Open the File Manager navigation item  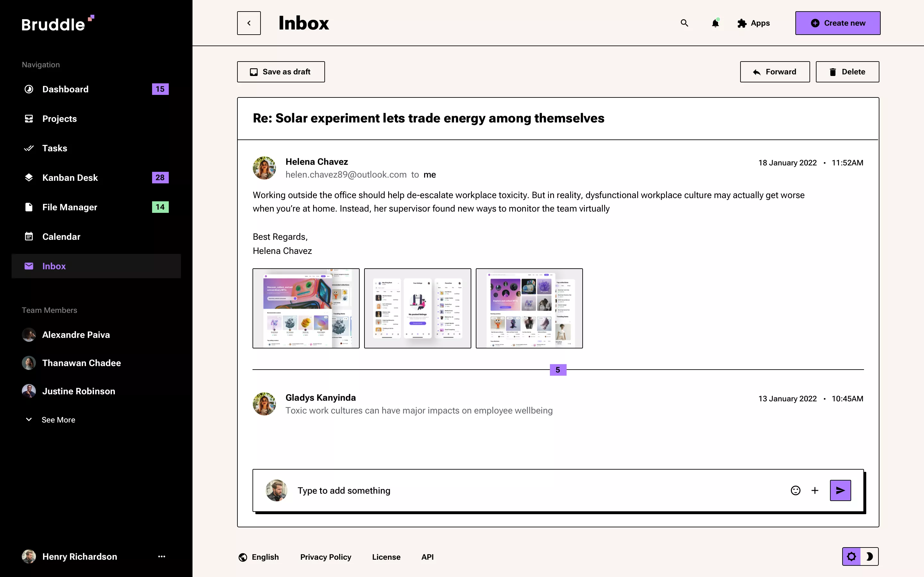(x=70, y=207)
